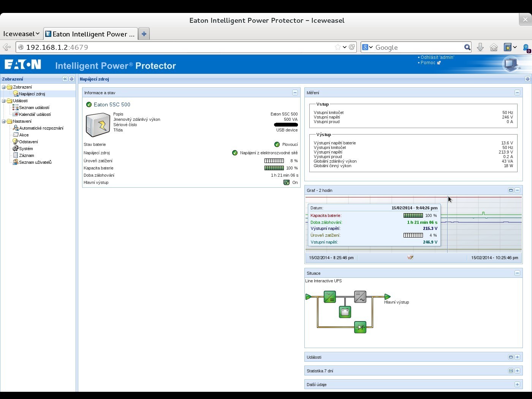Click the Kapacita baterie 100 % bar
532x399 pixels.
274,168
